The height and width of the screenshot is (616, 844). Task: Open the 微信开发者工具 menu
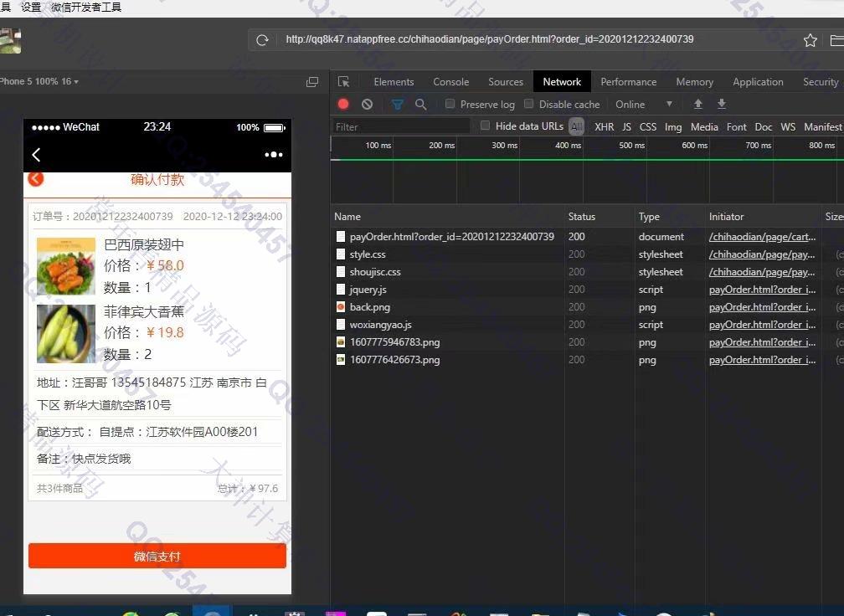click(x=86, y=8)
